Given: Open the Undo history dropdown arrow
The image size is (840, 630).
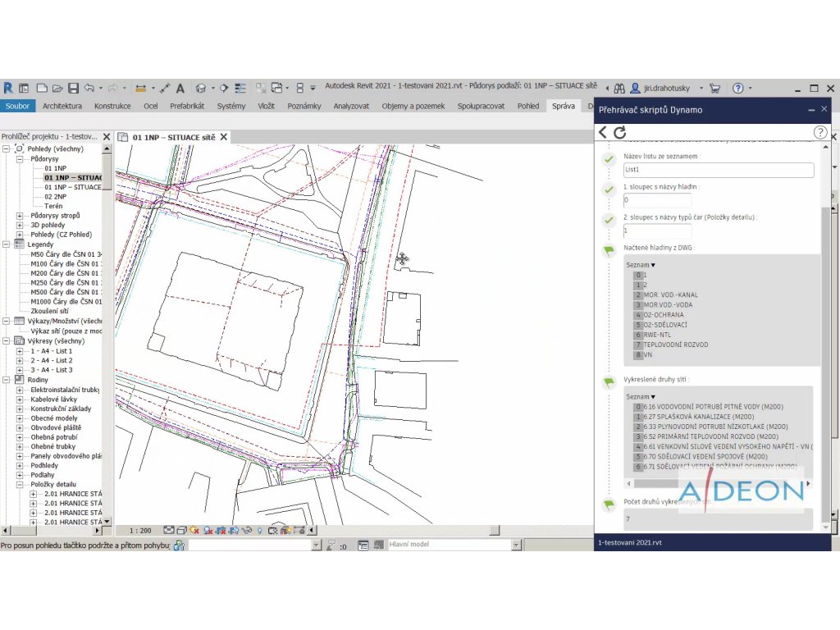Looking at the screenshot, I should point(101,88).
